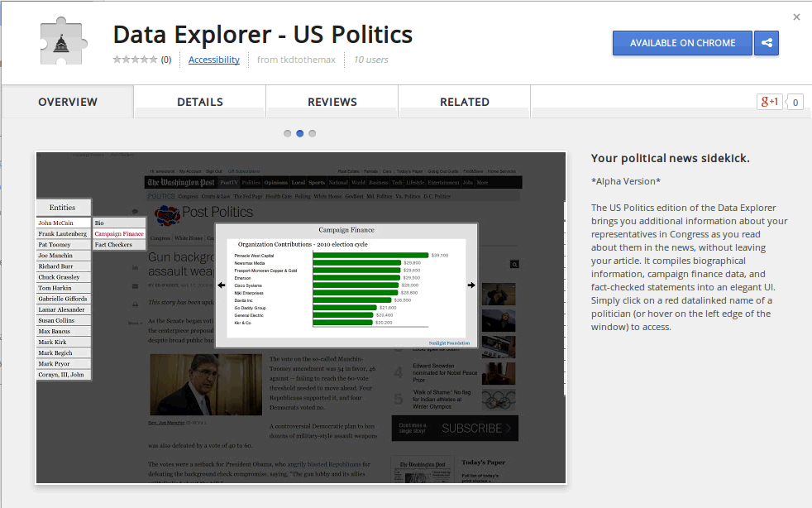View the Related tab
The width and height of the screenshot is (812, 508).
465,102
